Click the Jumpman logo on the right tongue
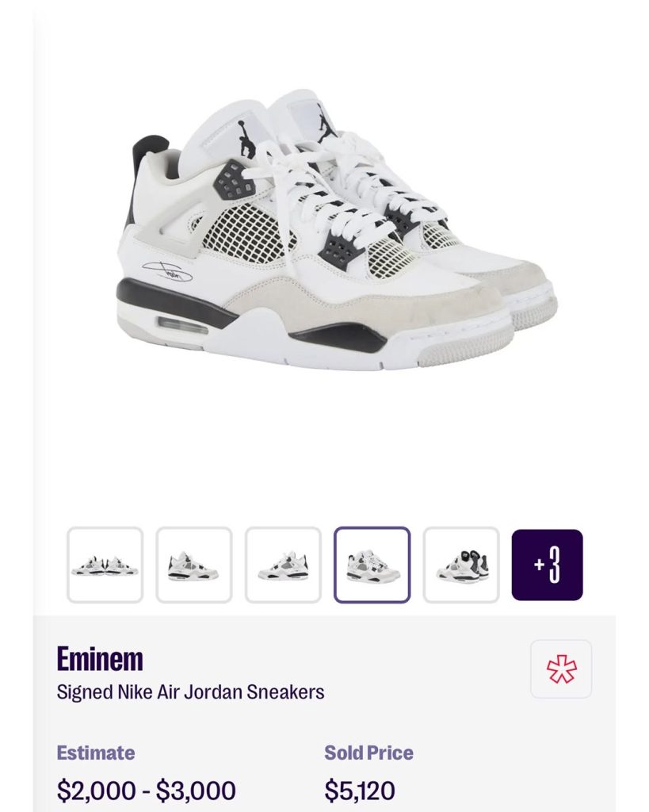Image resolution: width=649 pixels, height=812 pixels. (x=326, y=124)
